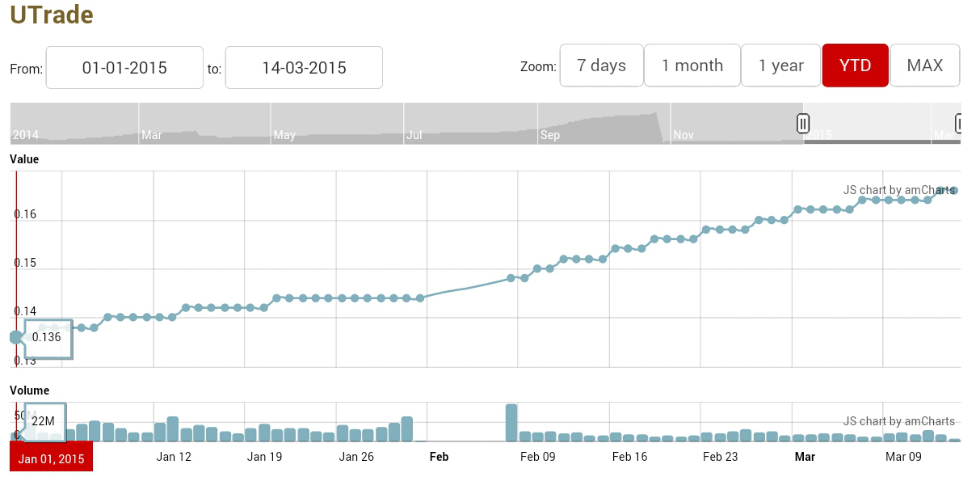The image size is (980, 477).
Task: Click the Sep label in the scrollbar overview
Action: 550,135
